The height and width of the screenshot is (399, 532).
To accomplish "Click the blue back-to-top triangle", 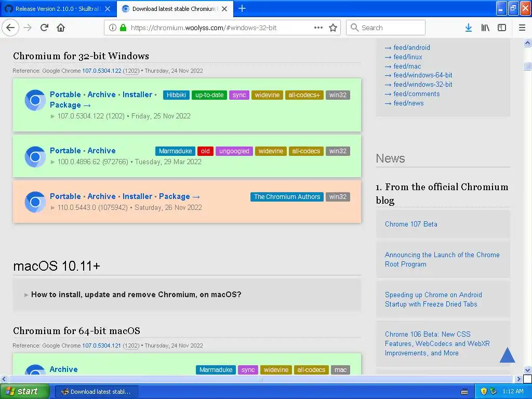I will click(507, 355).
